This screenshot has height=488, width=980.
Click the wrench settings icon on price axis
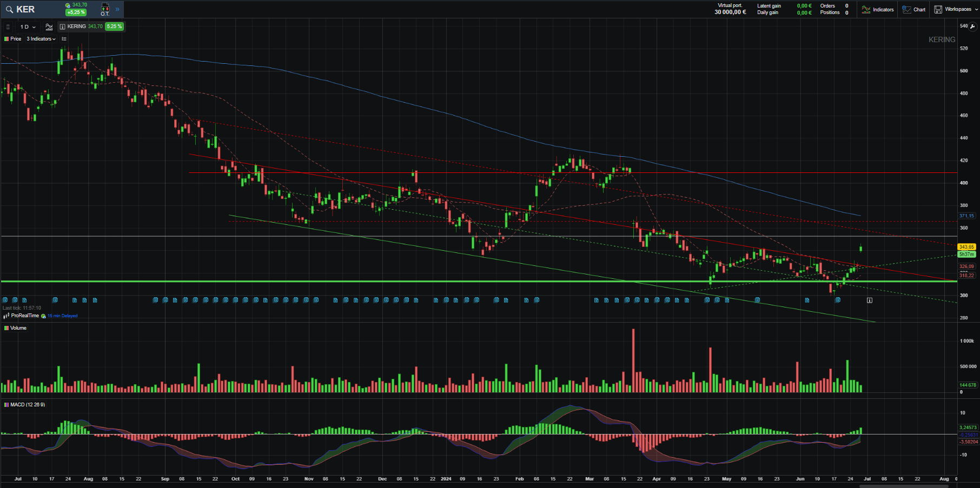(973, 26)
